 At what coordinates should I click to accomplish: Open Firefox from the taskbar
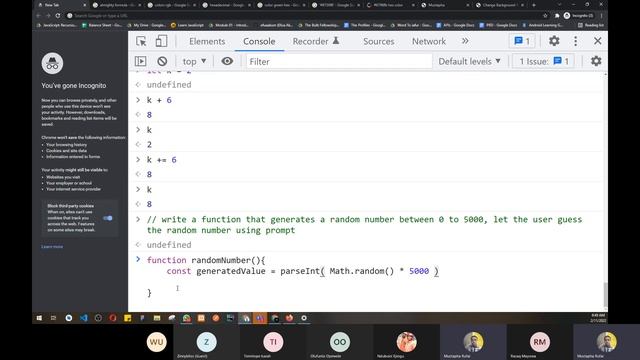click(289, 318)
